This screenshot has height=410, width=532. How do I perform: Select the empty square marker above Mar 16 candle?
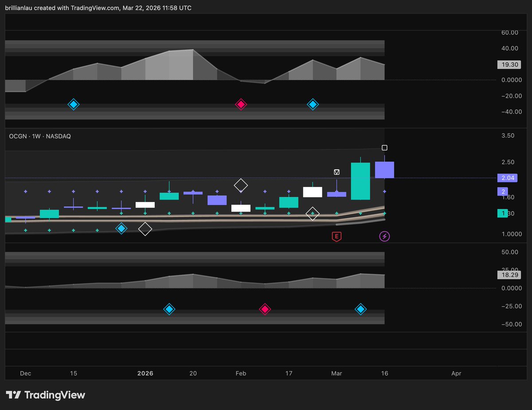tap(384, 148)
